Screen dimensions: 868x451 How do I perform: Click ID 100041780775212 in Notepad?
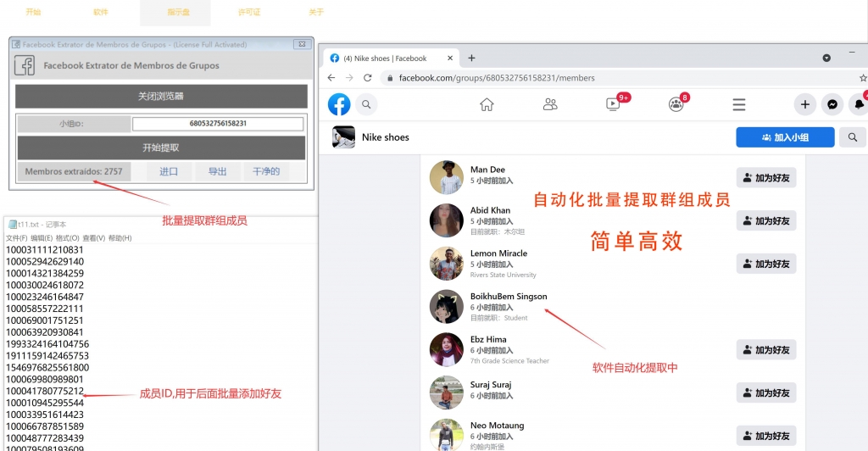pyautogui.click(x=45, y=391)
